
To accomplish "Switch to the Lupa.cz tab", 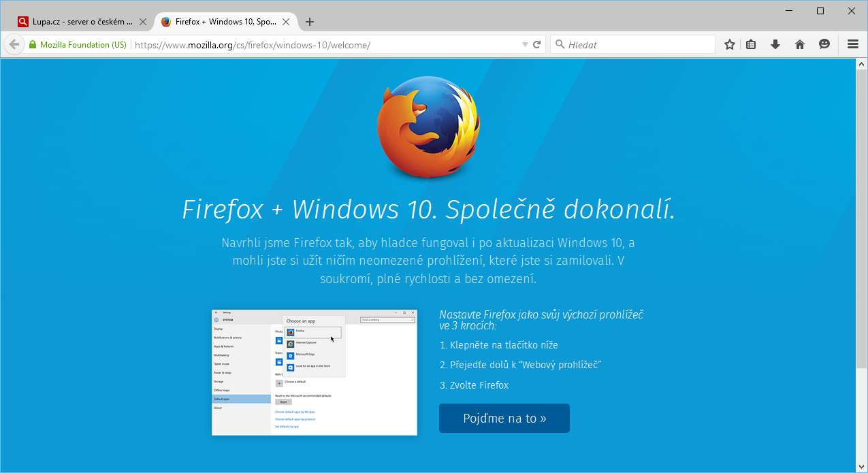I will [x=78, y=22].
